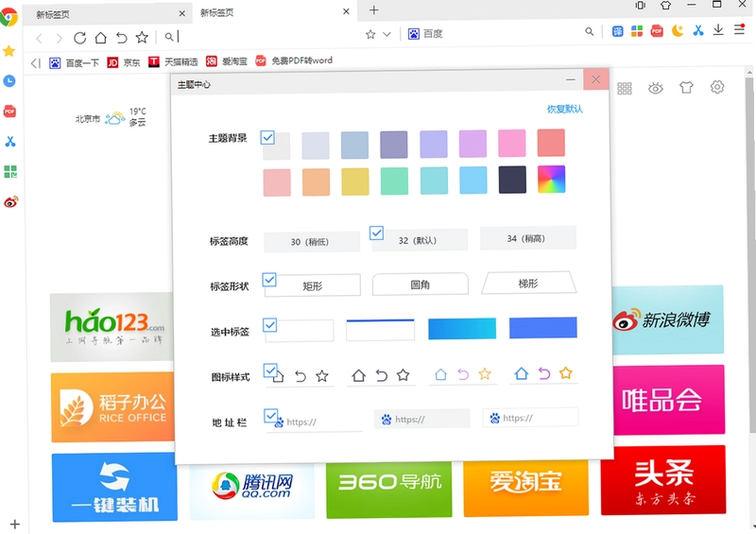The height and width of the screenshot is (534, 756).
Task: Click the gear settings icon on the new tab page
Action: click(x=717, y=87)
